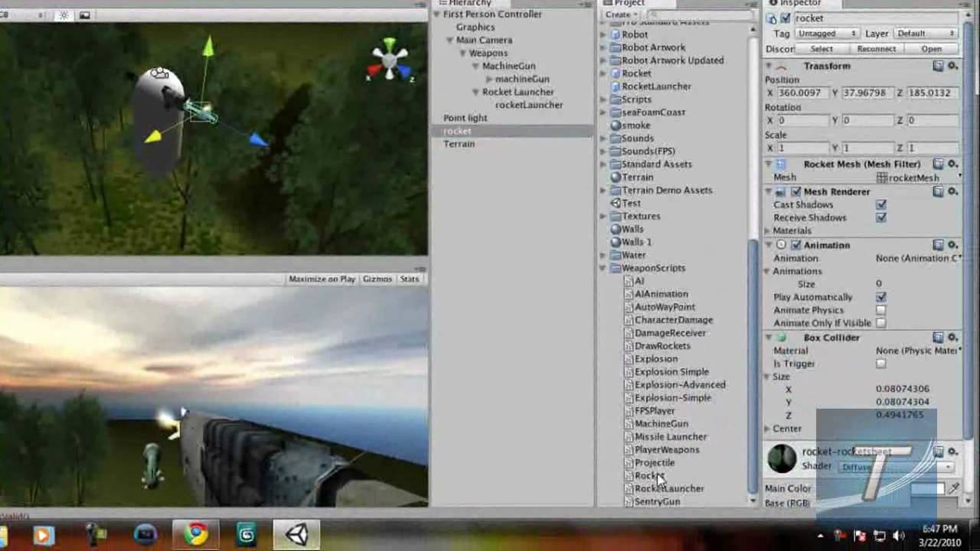Toggle the rocket object active checkbox
The image size is (980, 551).
tap(784, 18)
